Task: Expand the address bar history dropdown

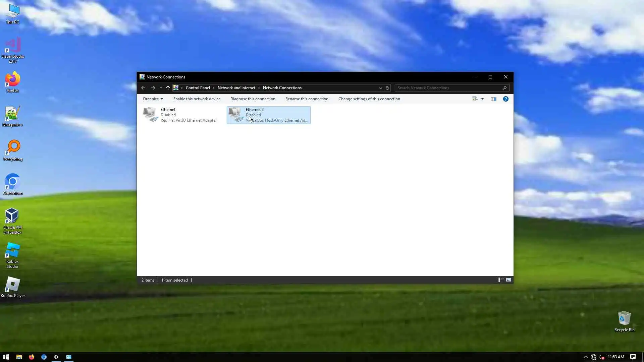Action: (x=380, y=88)
